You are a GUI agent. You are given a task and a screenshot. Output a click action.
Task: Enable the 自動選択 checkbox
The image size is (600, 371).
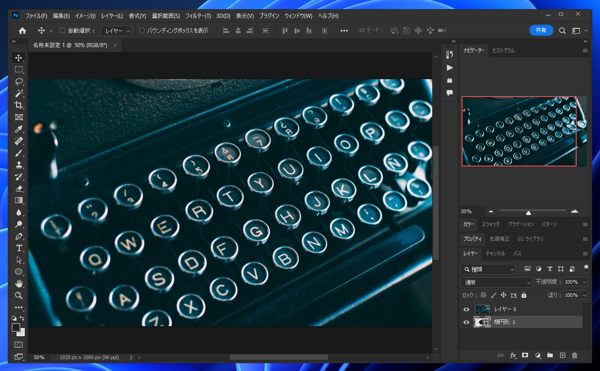[63, 31]
